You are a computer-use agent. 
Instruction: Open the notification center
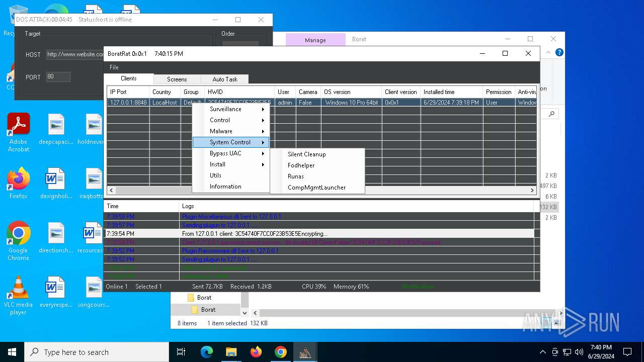(627, 352)
